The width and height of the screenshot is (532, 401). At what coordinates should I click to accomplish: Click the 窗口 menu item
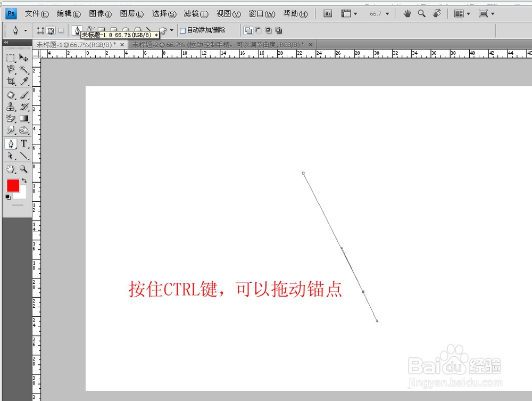coord(262,14)
